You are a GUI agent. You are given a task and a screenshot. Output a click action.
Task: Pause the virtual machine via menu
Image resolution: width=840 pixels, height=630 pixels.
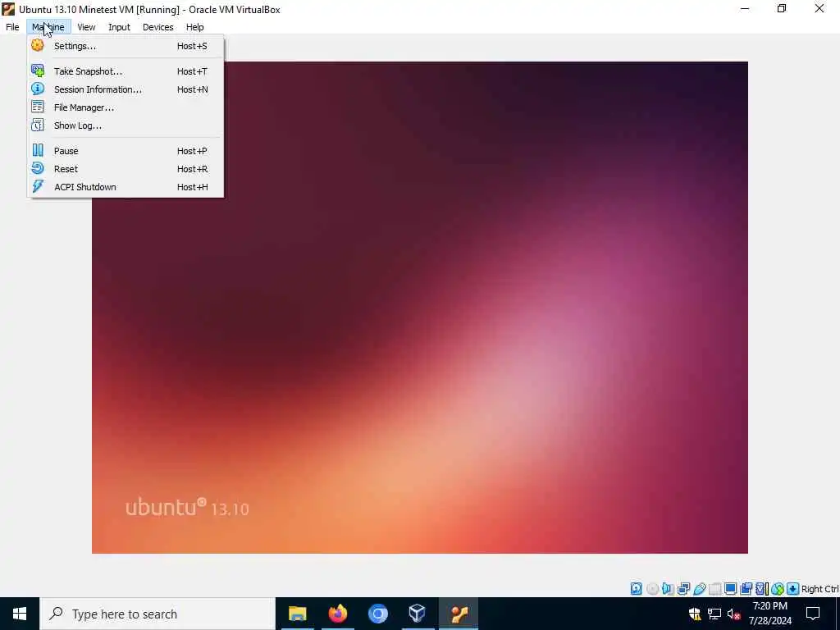126,151
